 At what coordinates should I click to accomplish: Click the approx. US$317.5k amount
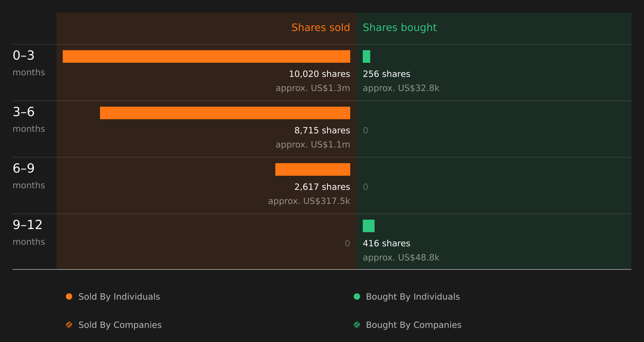[309, 201]
